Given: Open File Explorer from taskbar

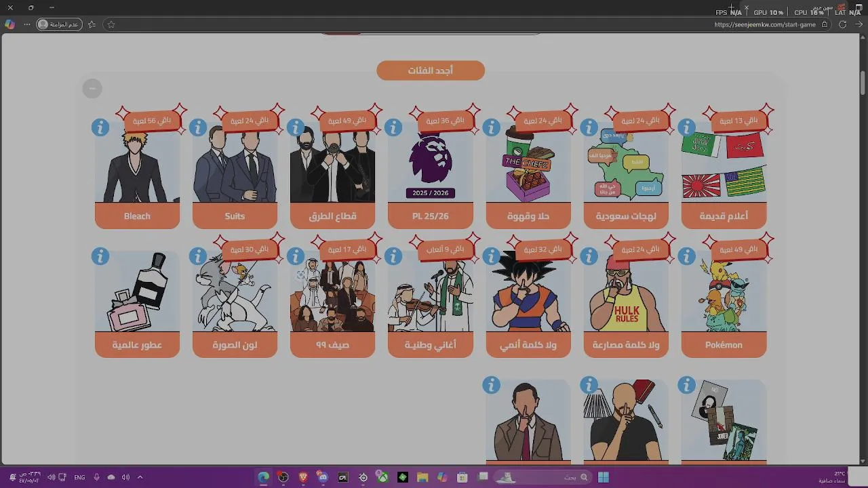Looking at the screenshot, I should pos(422,477).
